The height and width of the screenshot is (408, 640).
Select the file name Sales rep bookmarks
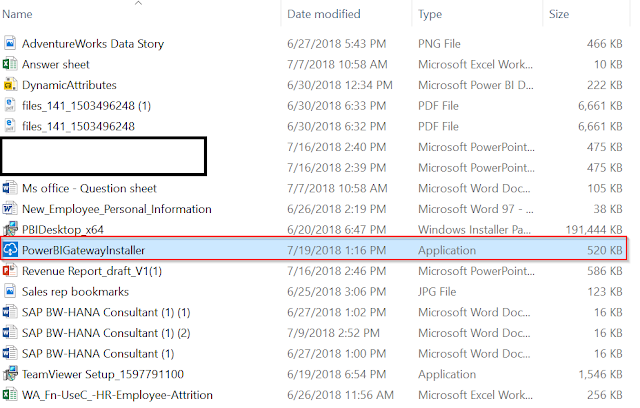tap(75, 292)
